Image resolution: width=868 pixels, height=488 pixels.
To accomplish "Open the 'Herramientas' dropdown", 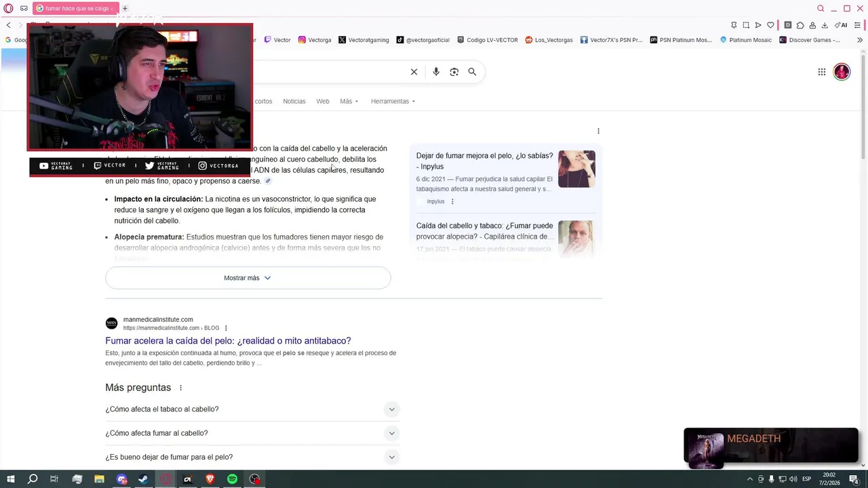I will (393, 101).
